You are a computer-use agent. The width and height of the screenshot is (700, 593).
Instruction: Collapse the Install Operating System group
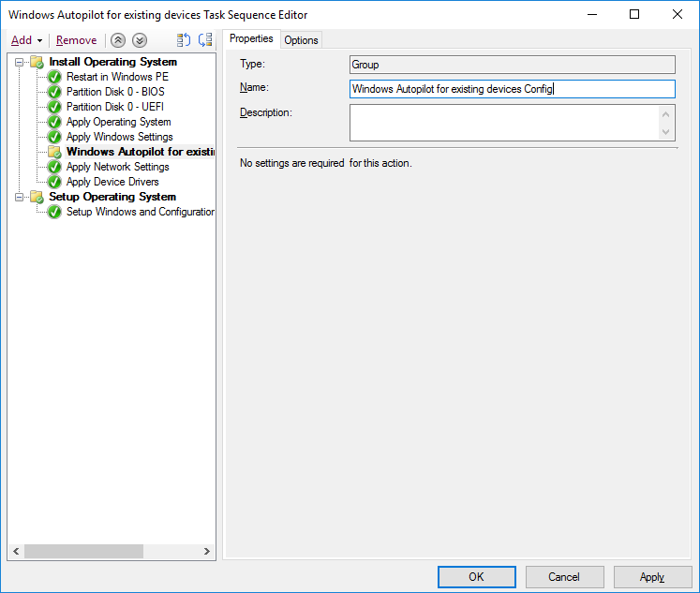pos(19,62)
